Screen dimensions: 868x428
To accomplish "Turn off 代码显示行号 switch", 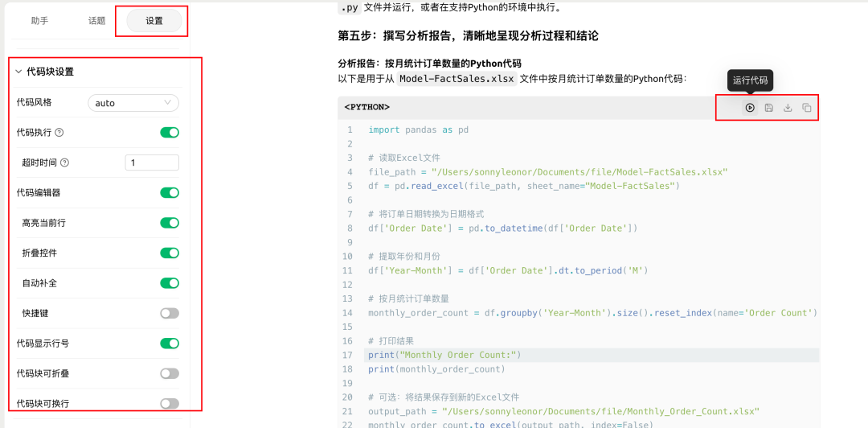I will pyautogui.click(x=170, y=344).
